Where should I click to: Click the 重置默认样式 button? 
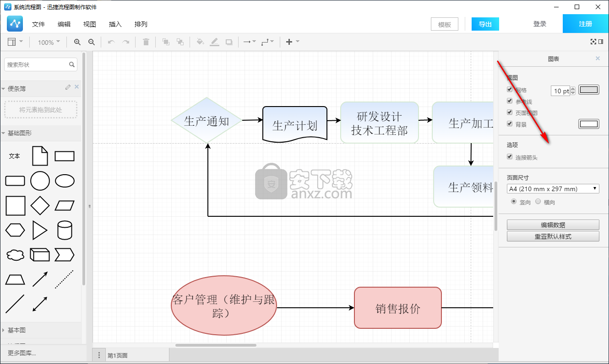(553, 236)
